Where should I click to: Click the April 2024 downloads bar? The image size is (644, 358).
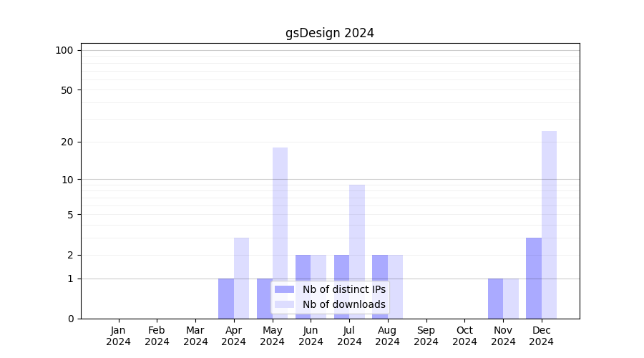click(x=242, y=278)
